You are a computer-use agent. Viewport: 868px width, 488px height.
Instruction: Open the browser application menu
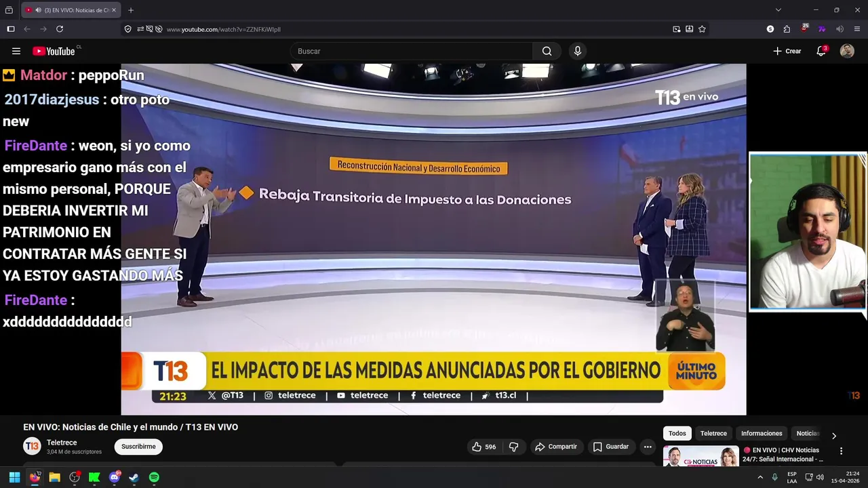857,29
